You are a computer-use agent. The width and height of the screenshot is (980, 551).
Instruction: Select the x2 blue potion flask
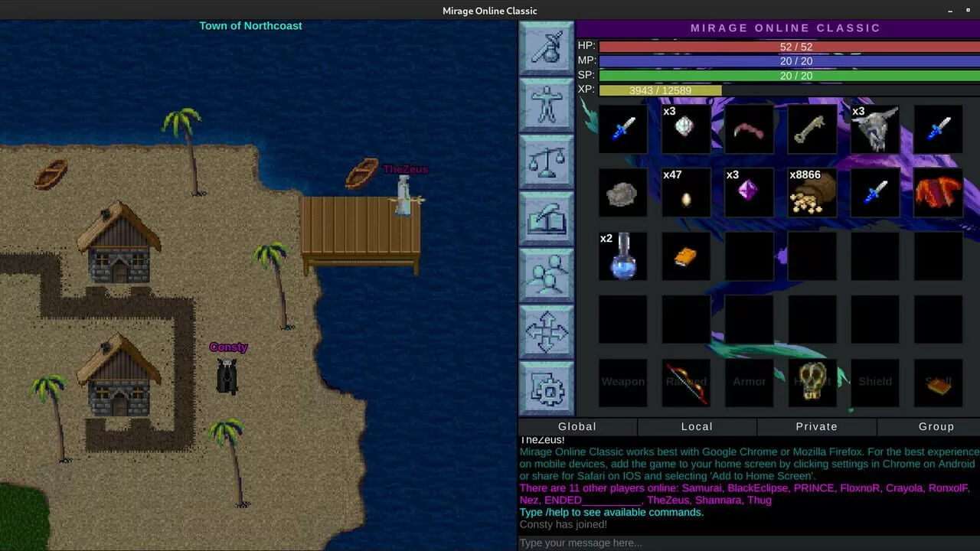[622, 256]
